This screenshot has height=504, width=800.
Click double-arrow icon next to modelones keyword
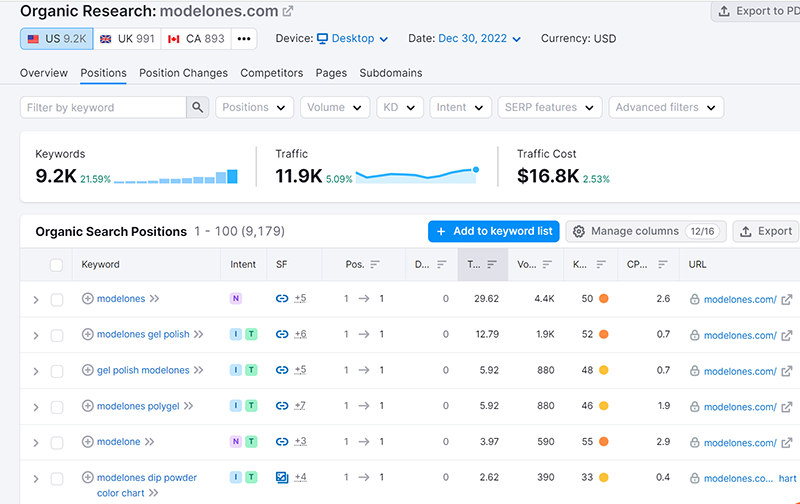pyautogui.click(x=154, y=298)
